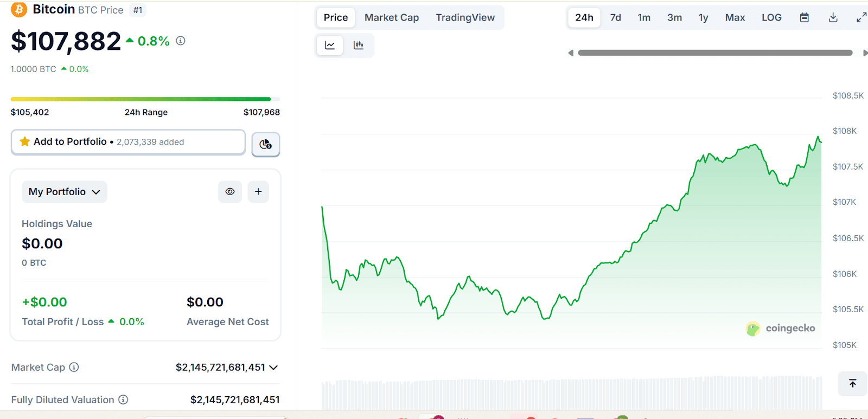Click the Market Cap info icon
Screen dimensions: 868x419
tap(74, 367)
